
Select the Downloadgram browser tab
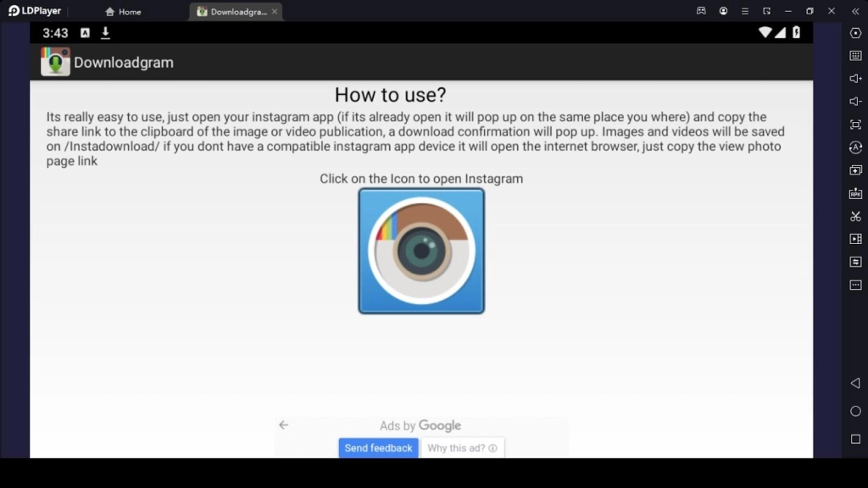(x=233, y=12)
